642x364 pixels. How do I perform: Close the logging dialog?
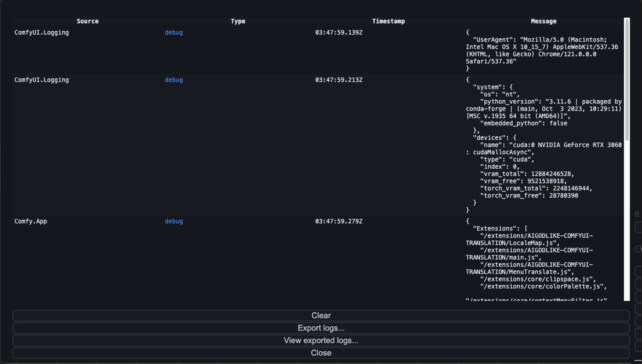pos(321,353)
